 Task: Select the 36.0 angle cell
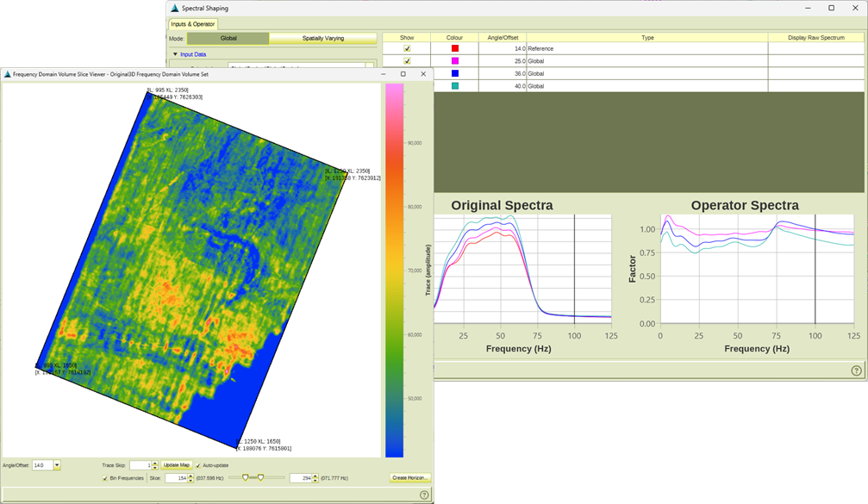[x=503, y=73]
